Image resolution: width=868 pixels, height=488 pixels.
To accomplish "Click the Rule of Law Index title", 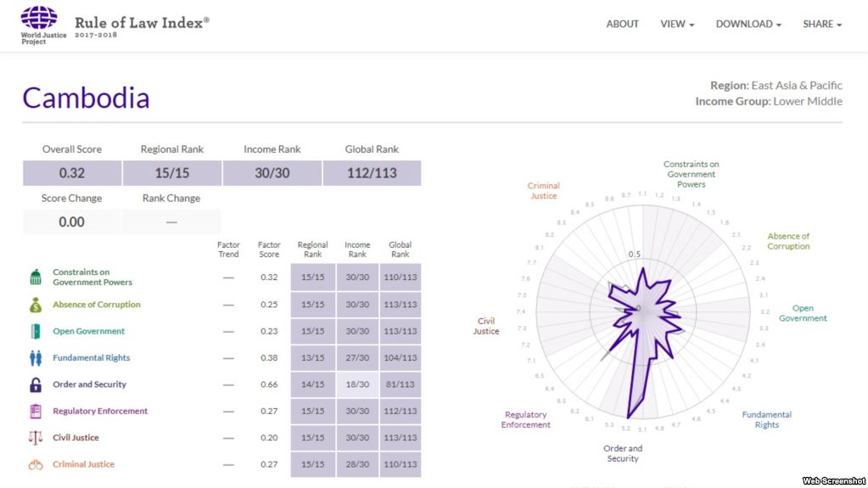I will [x=142, y=23].
